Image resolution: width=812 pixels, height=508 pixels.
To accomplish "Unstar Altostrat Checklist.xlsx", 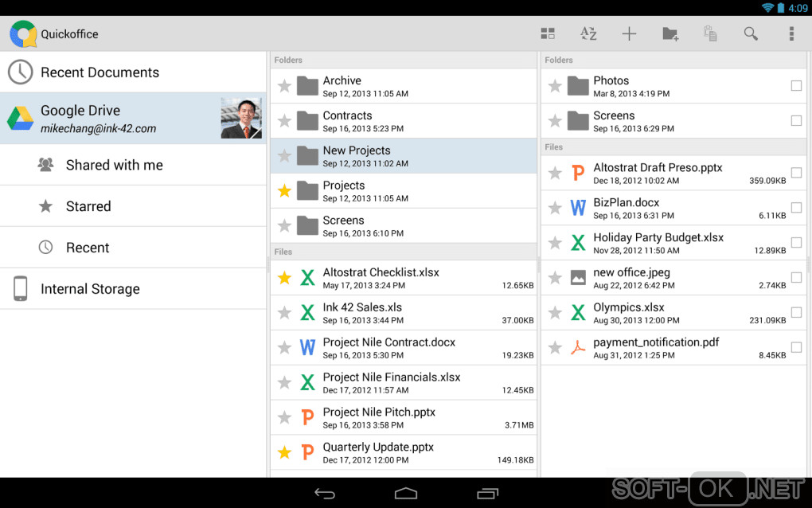I will 284,278.
